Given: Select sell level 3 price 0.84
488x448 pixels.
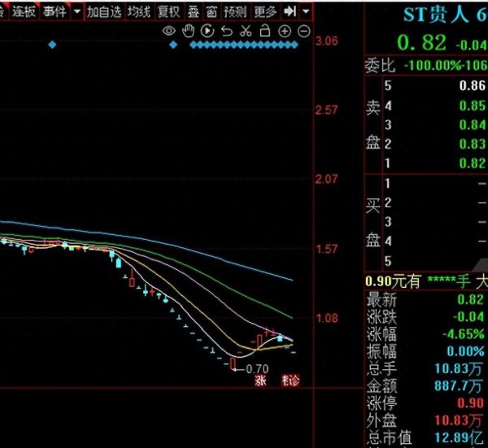Looking at the screenshot, I should (472, 125).
